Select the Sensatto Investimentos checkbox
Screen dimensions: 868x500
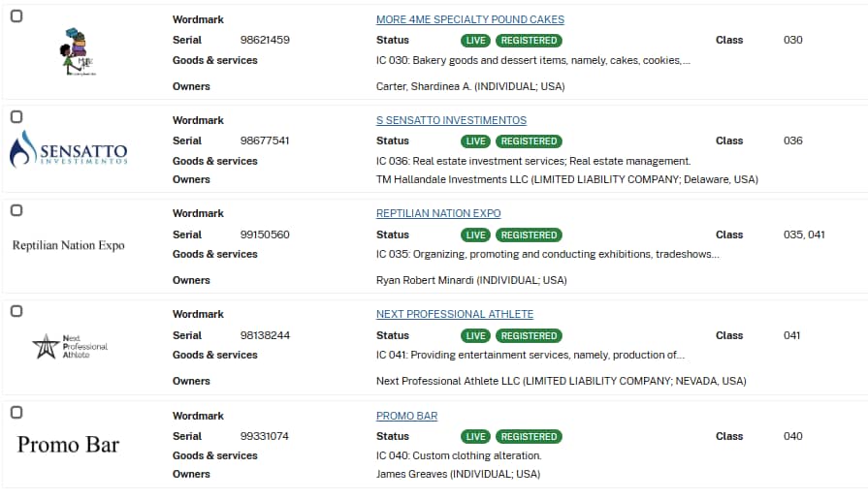click(16, 116)
